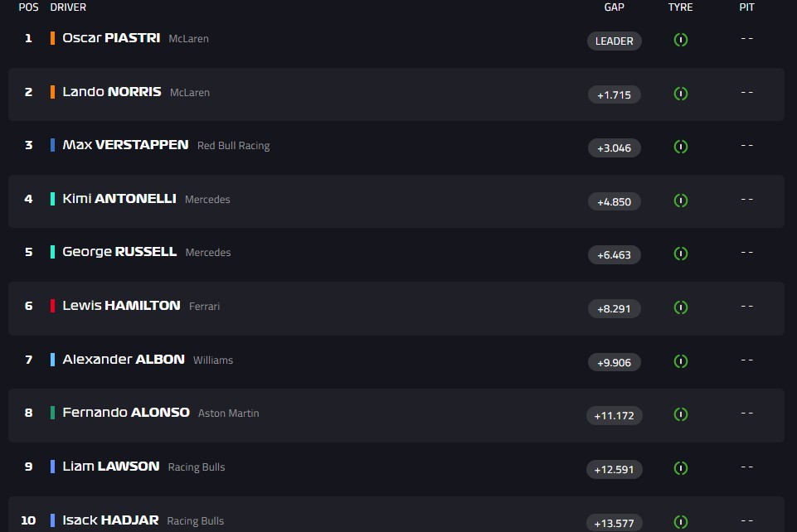Click Fernando Alonso's tyre icon
This screenshot has width=797, height=532.
tap(681, 414)
